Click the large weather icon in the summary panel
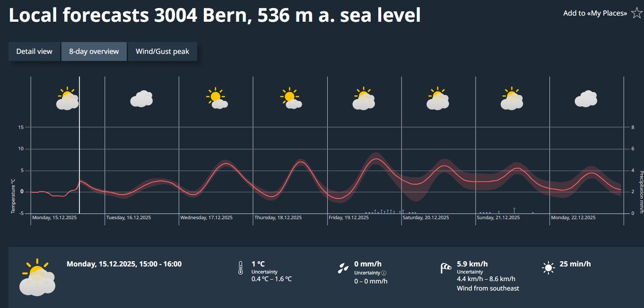Screen dimensions: 644x308 [x=37, y=277]
